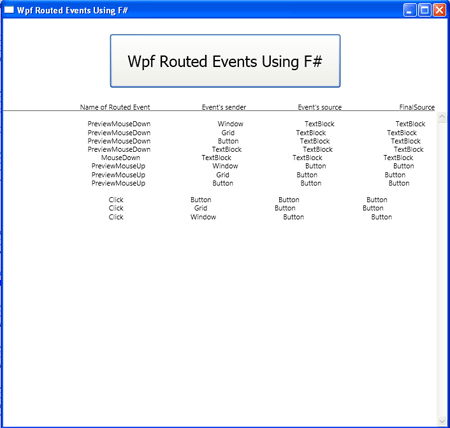Click the window icon in the title bar
Image resolution: width=450 pixels, height=428 pixels.
(x=9, y=10)
